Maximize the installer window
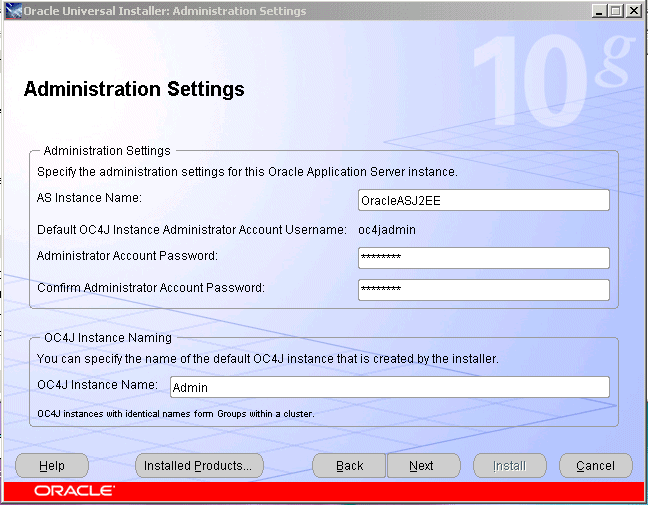The width and height of the screenshot is (648, 505). [615, 11]
